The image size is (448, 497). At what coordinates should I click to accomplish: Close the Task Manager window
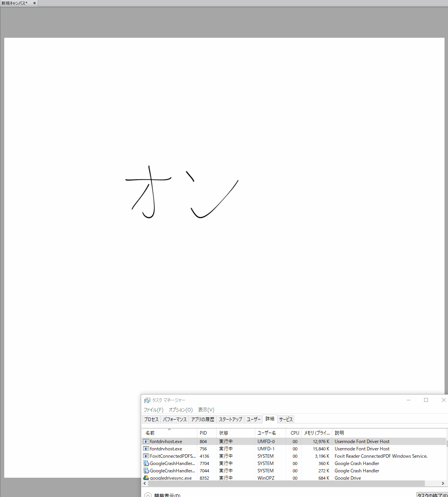[443, 400]
